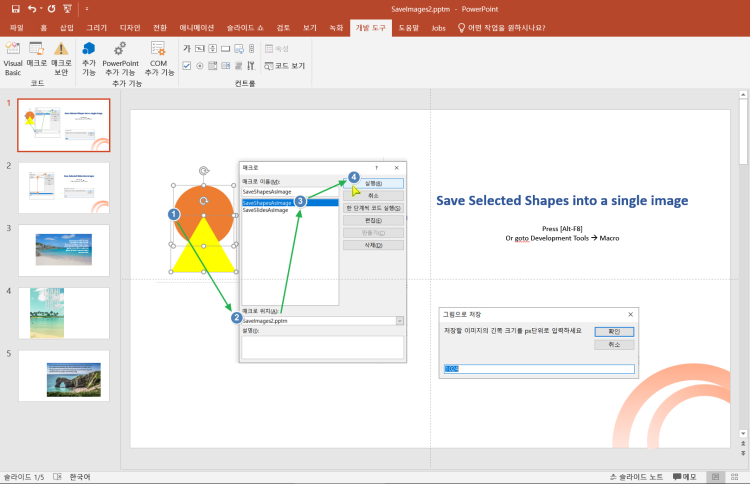Go to previous slide double-arrow button
Image resolution: width=750 pixels, height=484 pixels.
coord(743,444)
